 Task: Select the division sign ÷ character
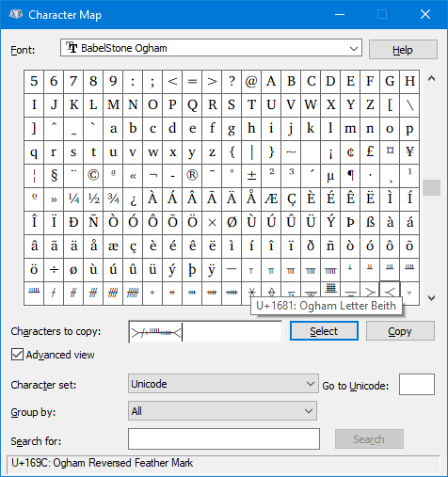coord(54,270)
